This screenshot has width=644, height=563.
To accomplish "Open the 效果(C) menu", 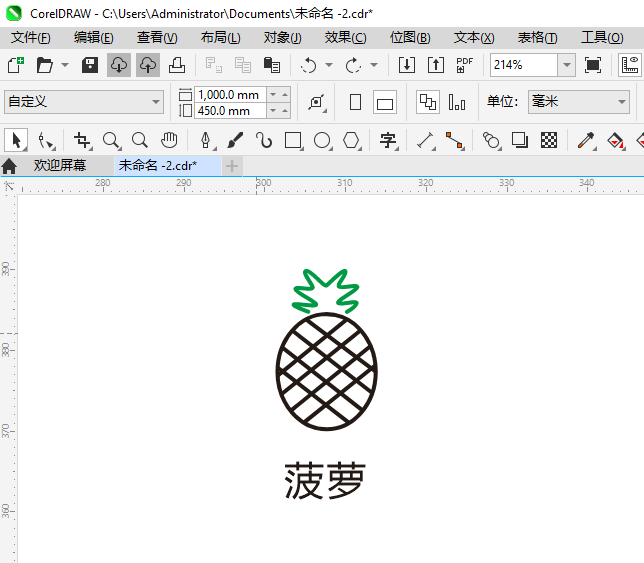I will [x=345, y=38].
